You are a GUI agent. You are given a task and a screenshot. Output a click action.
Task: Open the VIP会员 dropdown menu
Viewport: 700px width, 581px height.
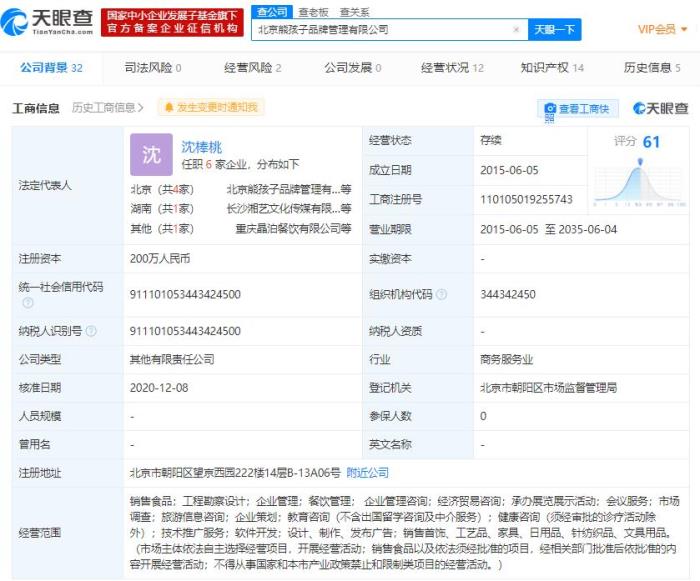(x=662, y=30)
